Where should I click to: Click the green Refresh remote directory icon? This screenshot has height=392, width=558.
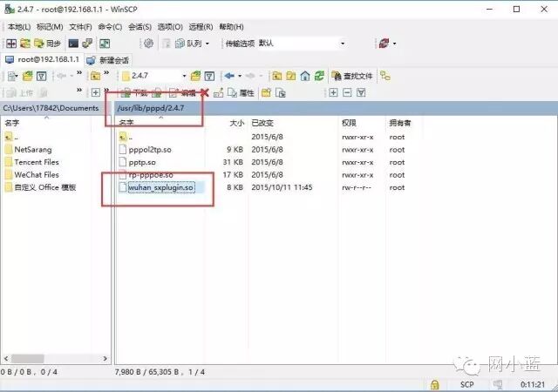[319, 76]
